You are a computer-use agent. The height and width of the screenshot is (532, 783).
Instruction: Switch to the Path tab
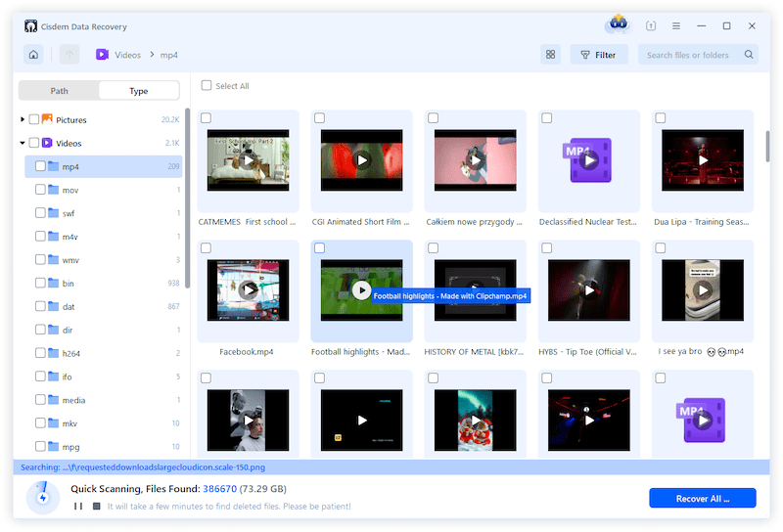[x=59, y=91]
